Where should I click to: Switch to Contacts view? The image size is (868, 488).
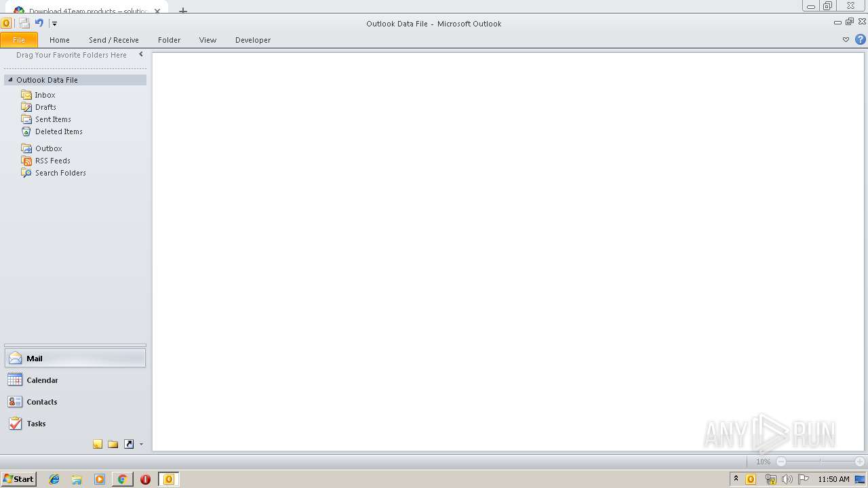point(75,402)
